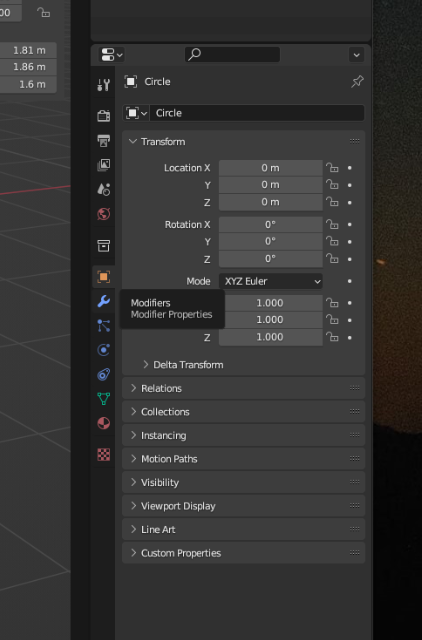Click the Location Y value field
This screenshot has width=422, height=640.
coord(271,185)
